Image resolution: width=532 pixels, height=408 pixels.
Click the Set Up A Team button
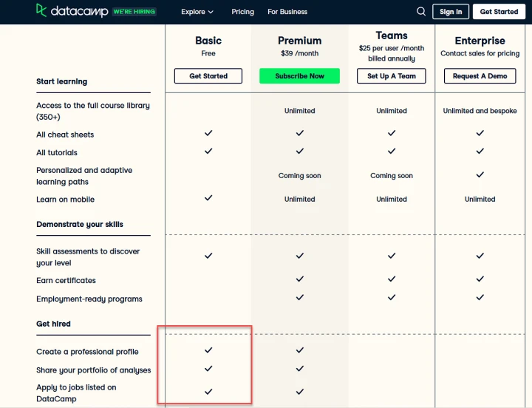[x=391, y=76]
